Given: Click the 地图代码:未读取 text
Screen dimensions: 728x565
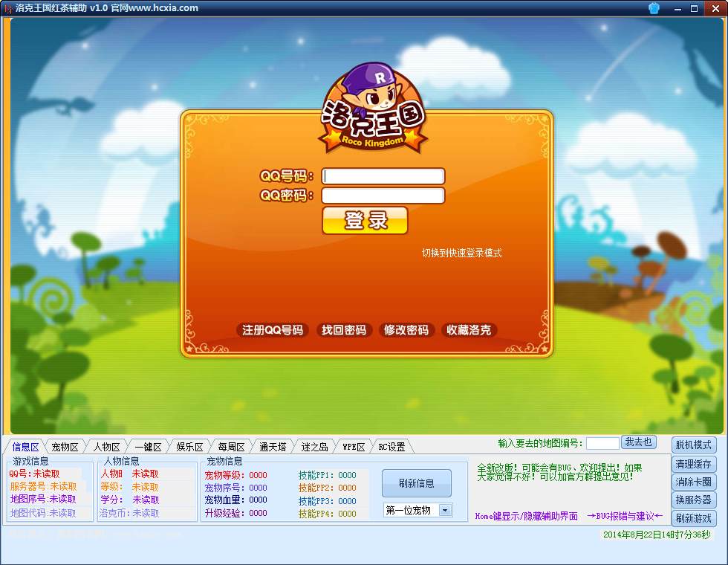Looking at the screenshot, I should [43, 513].
